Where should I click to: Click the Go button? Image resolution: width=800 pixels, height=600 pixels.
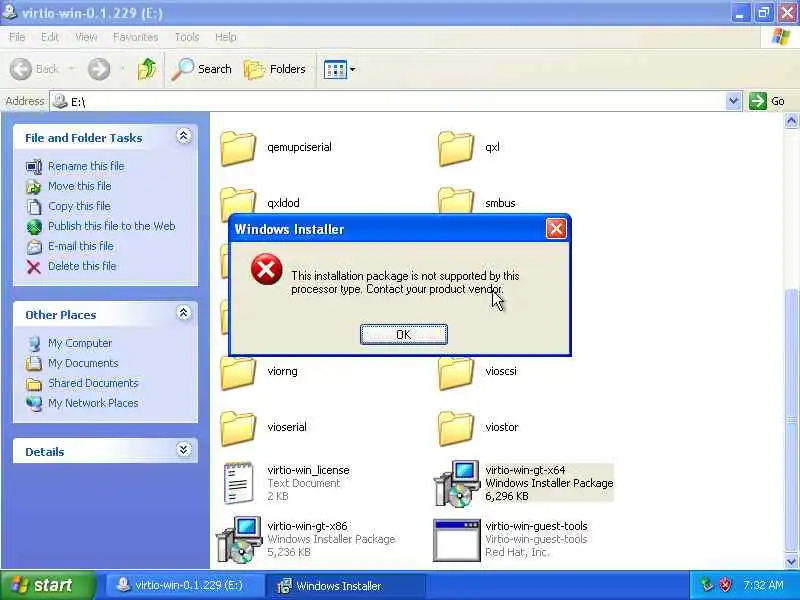[767, 101]
